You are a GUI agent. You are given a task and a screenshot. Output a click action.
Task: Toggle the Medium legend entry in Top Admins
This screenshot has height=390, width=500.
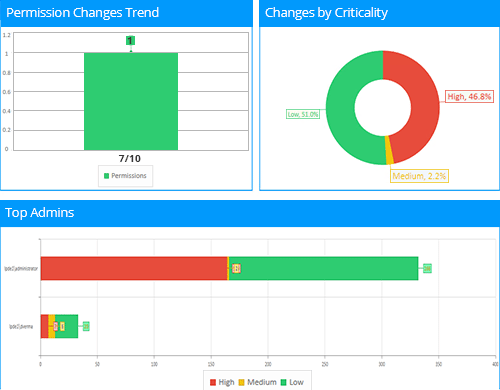click(x=258, y=382)
